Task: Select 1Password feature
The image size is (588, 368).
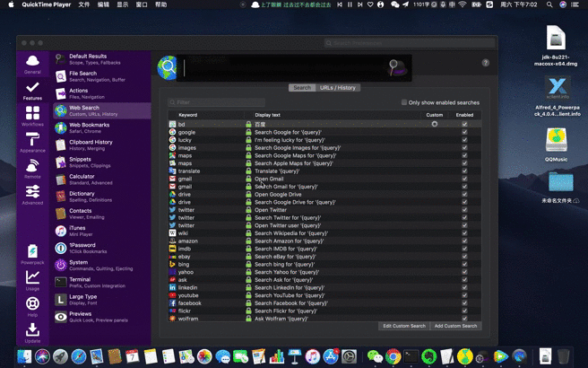Action: click(102, 248)
